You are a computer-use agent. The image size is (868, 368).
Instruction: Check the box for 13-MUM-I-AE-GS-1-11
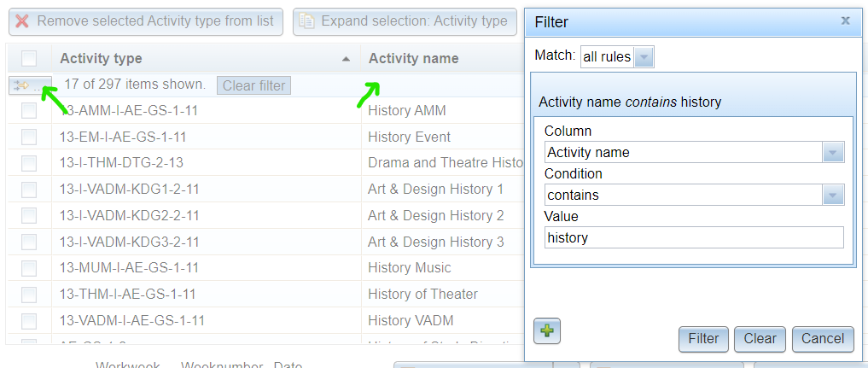pos(29,268)
